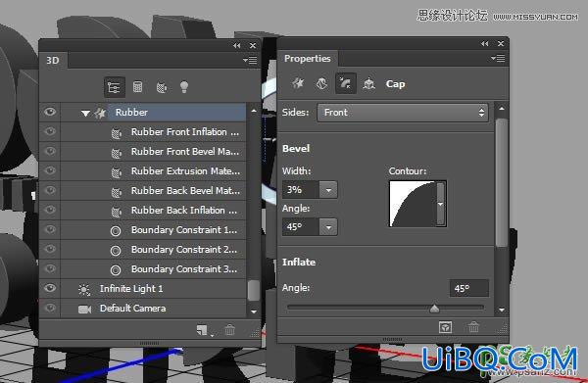588x383 pixels.
Task: Click render icon in Properties panel
Action: click(x=445, y=327)
